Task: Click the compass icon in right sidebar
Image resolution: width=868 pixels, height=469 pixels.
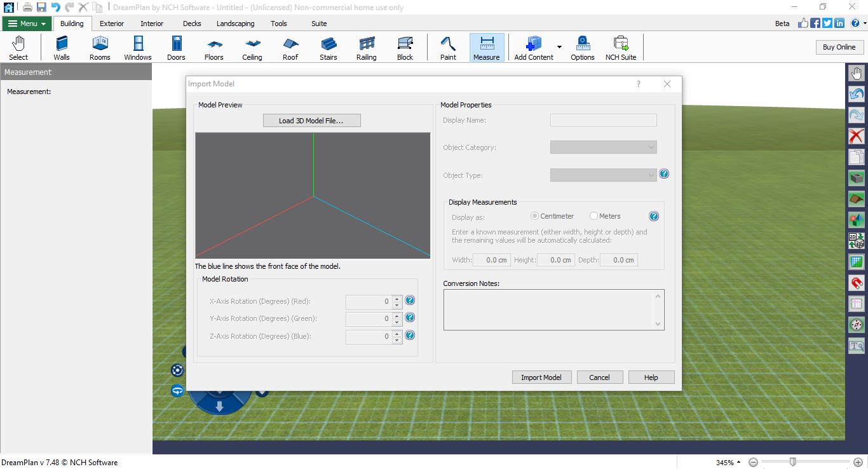Action: tap(857, 325)
